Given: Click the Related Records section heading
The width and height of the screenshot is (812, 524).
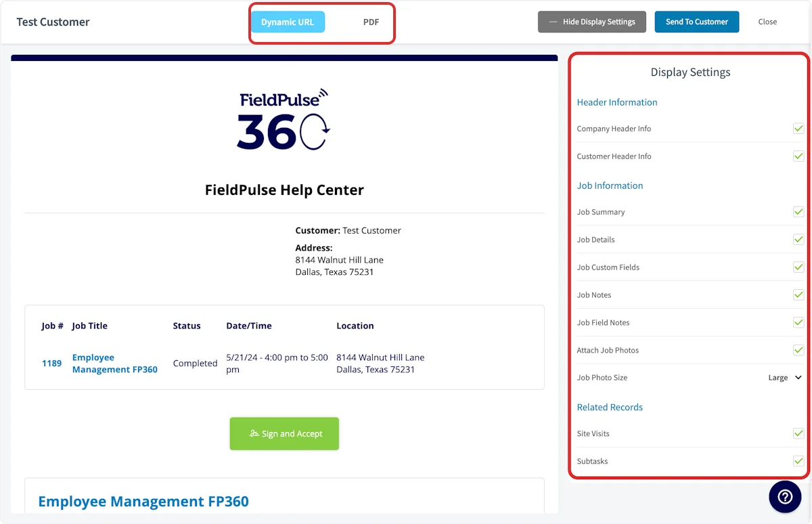Looking at the screenshot, I should coord(610,407).
